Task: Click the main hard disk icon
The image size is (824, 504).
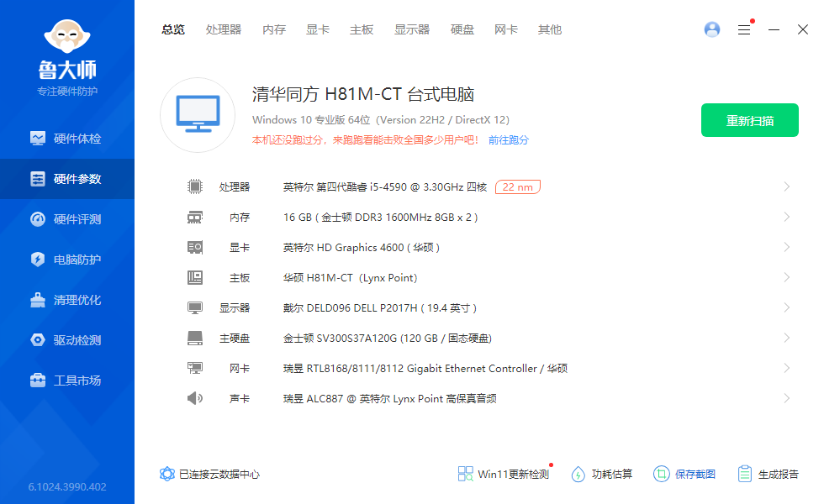Action: click(195, 338)
